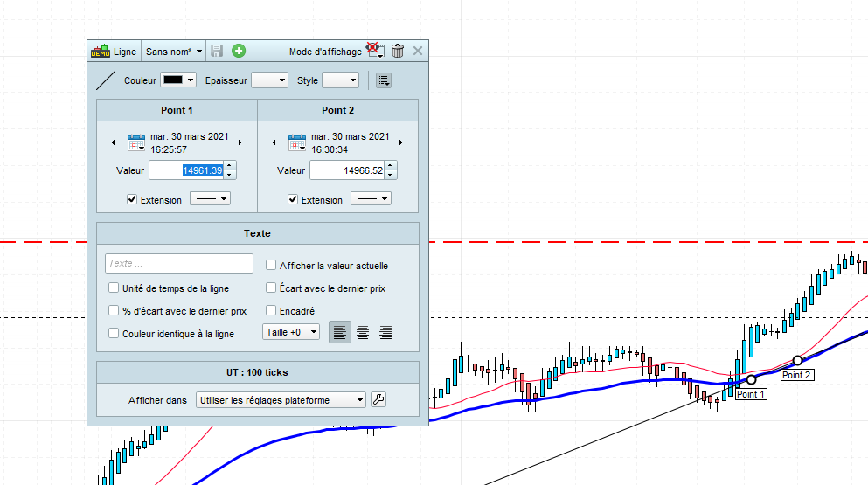Open the Taille +0 size dropdown

click(x=290, y=332)
